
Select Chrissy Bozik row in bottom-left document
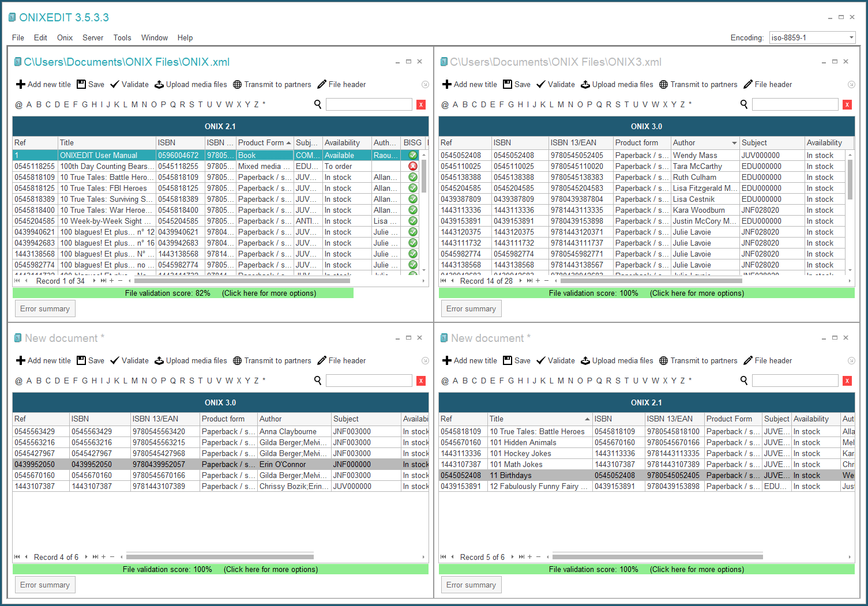tap(221, 486)
